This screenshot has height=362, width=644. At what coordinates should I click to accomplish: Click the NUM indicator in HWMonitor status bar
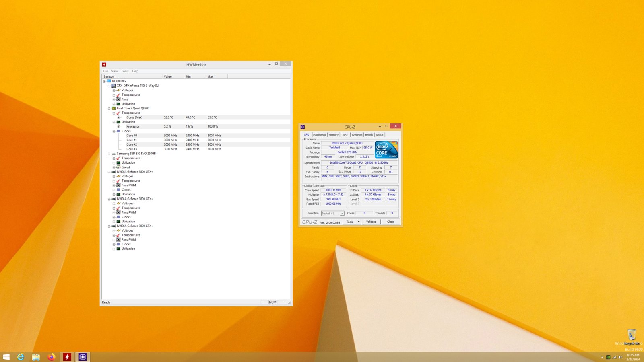[x=273, y=302]
